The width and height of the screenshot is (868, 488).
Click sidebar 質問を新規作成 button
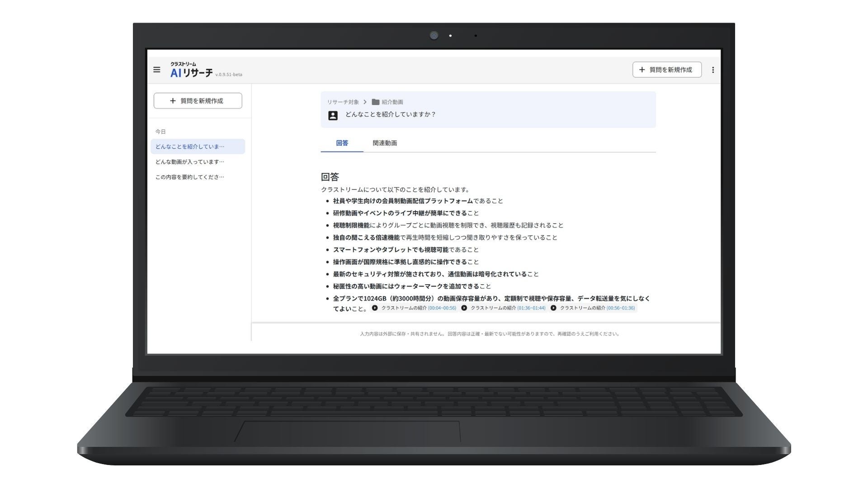[x=198, y=101]
